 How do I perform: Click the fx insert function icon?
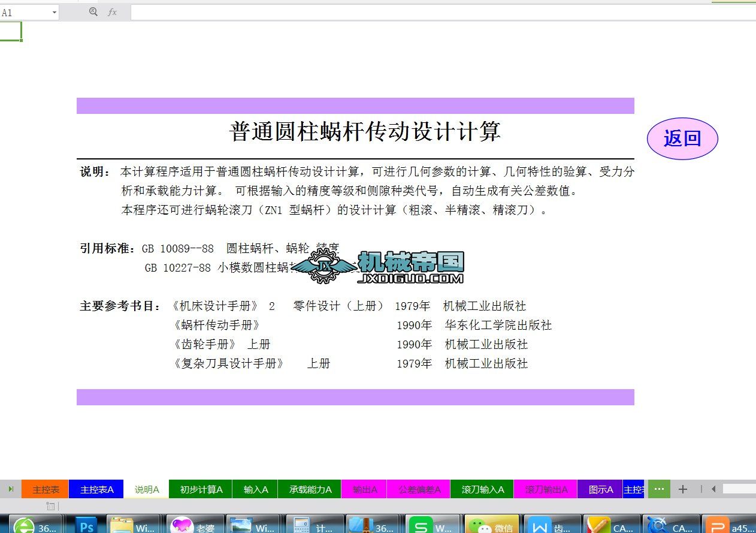112,12
